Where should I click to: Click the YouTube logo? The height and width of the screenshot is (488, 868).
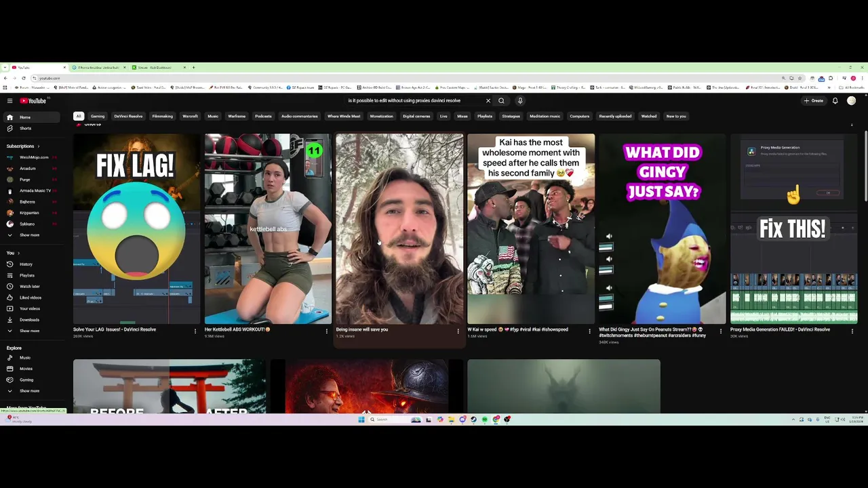click(x=33, y=101)
